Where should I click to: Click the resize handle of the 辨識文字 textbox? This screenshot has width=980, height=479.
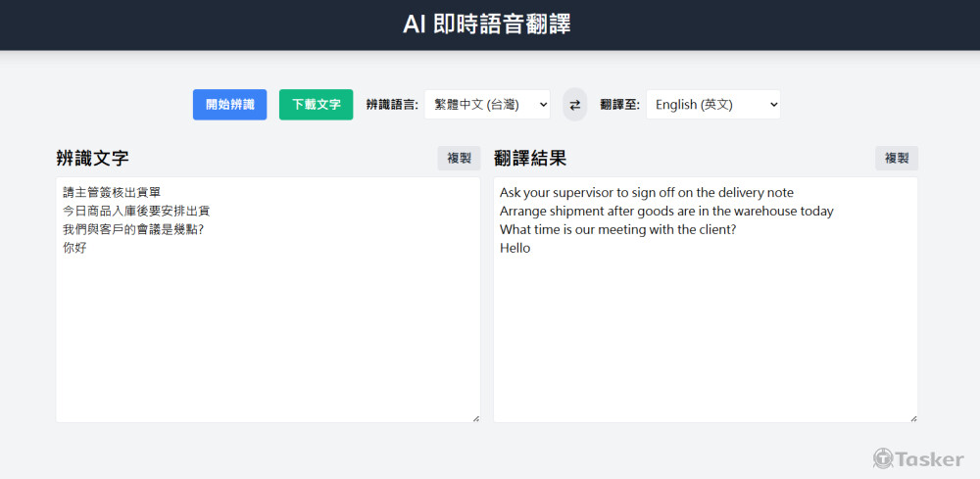pyautogui.click(x=475, y=418)
